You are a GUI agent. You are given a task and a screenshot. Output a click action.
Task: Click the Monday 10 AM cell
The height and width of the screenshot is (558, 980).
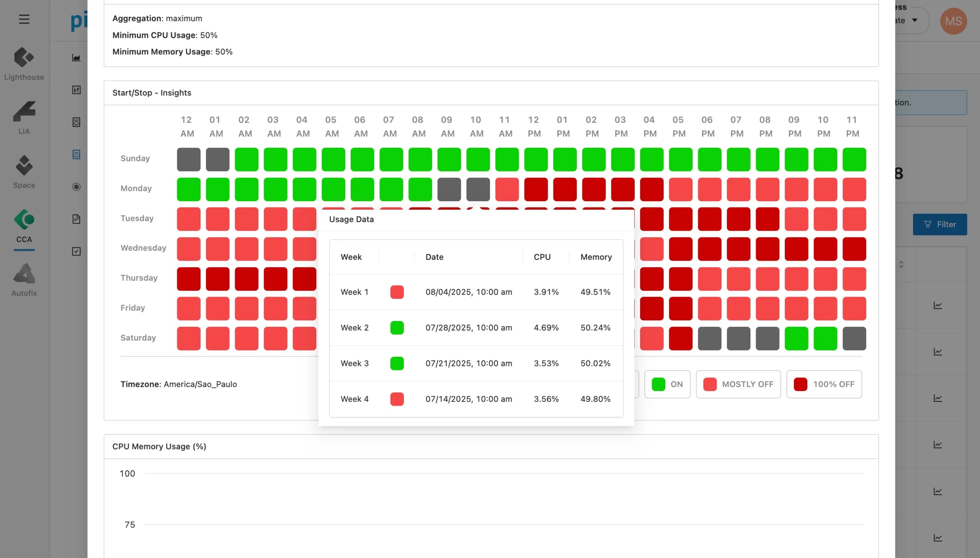click(478, 189)
